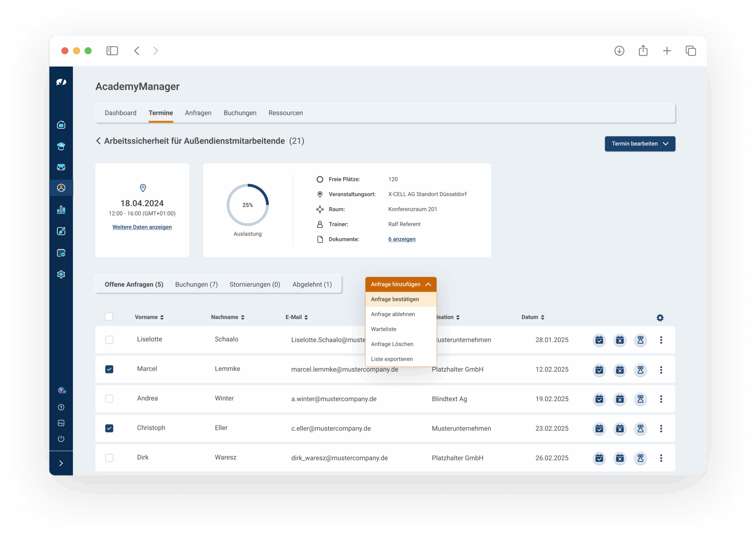Open the bar chart statistics icon
The image size is (756, 538).
coord(61,209)
